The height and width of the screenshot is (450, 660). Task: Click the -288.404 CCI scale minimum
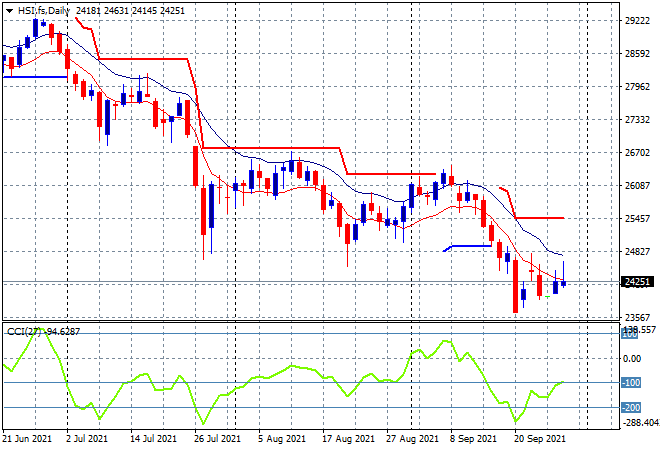[x=640, y=422]
